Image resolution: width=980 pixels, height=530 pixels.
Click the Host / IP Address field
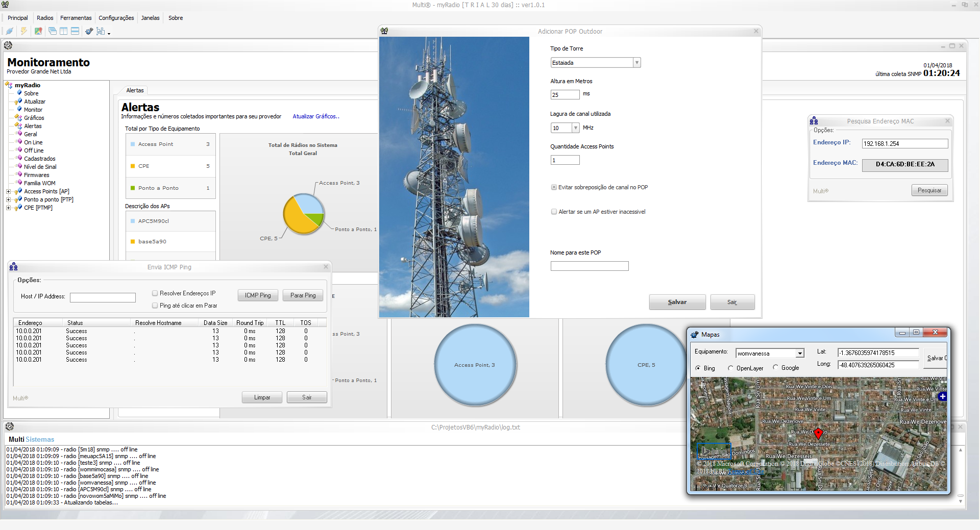(103, 297)
